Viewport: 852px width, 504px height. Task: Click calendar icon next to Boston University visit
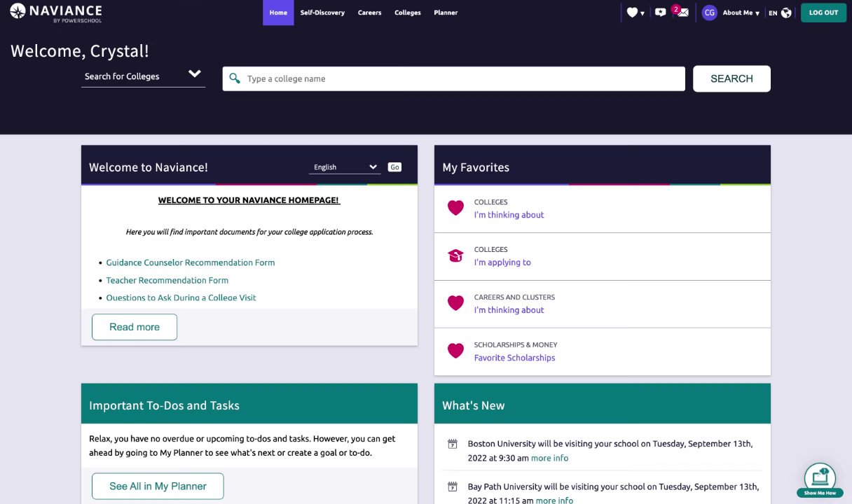click(x=453, y=444)
